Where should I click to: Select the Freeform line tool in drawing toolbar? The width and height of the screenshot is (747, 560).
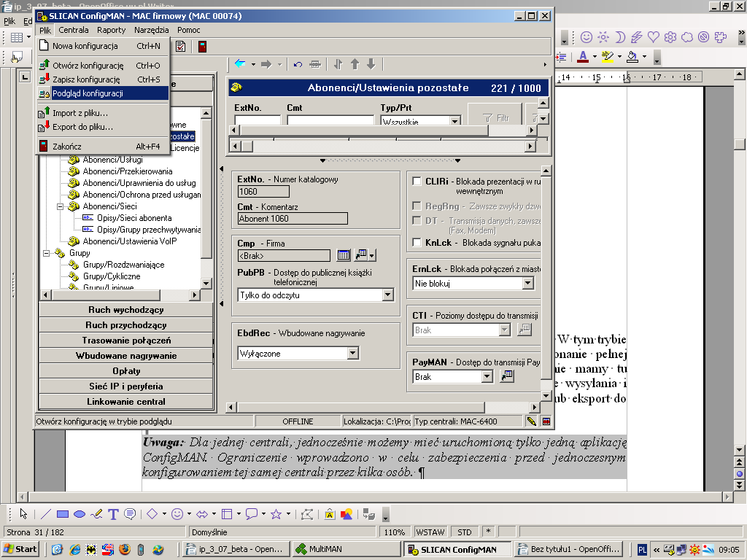click(96, 514)
